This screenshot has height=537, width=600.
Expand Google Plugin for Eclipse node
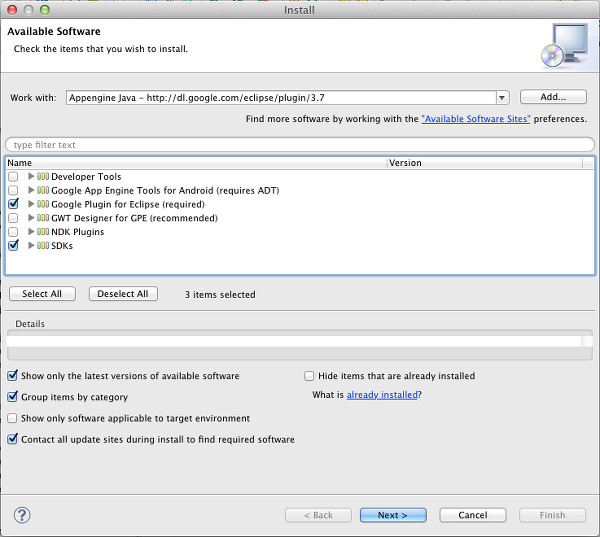click(x=31, y=204)
